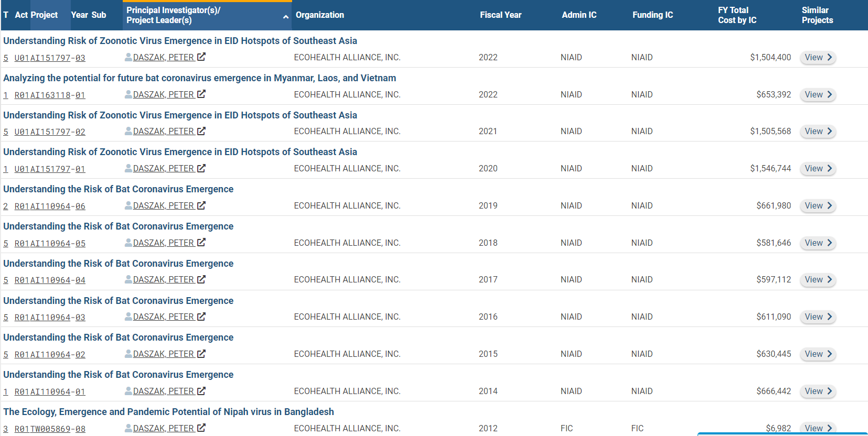Open project number R01AI110964-02
This screenshot has height=436, width=868.
(50, 355)
